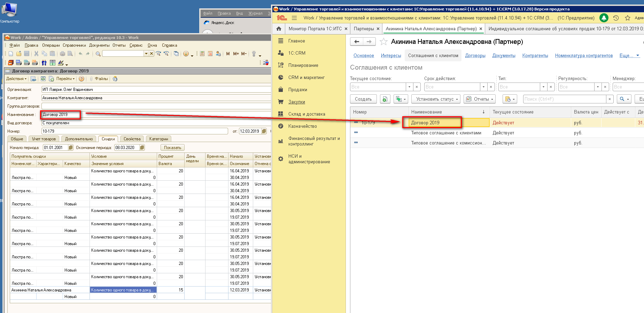Switch to the Партнеры tab
The height and width of the screenshot is (313, 644).
[x=364, y=29]
